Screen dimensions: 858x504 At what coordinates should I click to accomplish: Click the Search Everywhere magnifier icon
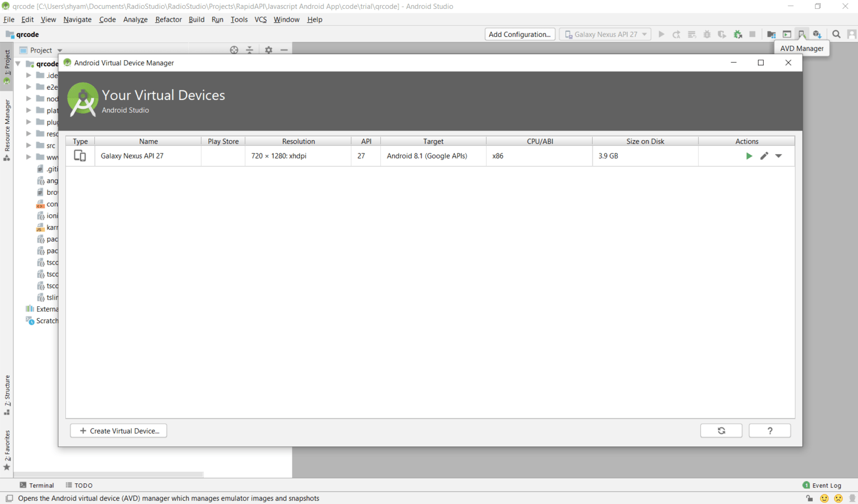click(836, 35)
